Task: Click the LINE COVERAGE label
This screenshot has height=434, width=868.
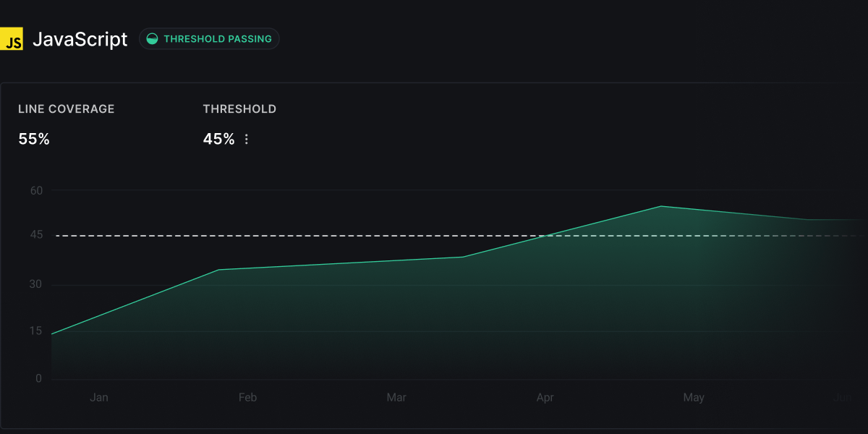Action: 67,109
